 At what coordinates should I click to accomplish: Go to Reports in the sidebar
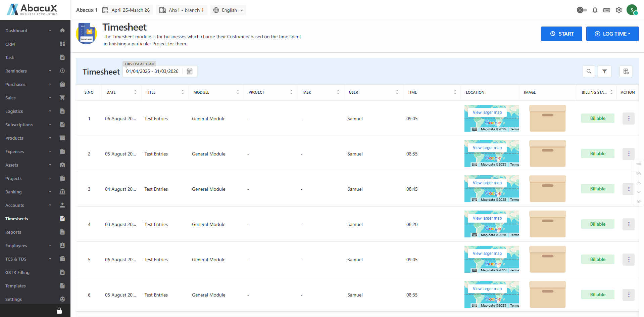click(13, 232)
